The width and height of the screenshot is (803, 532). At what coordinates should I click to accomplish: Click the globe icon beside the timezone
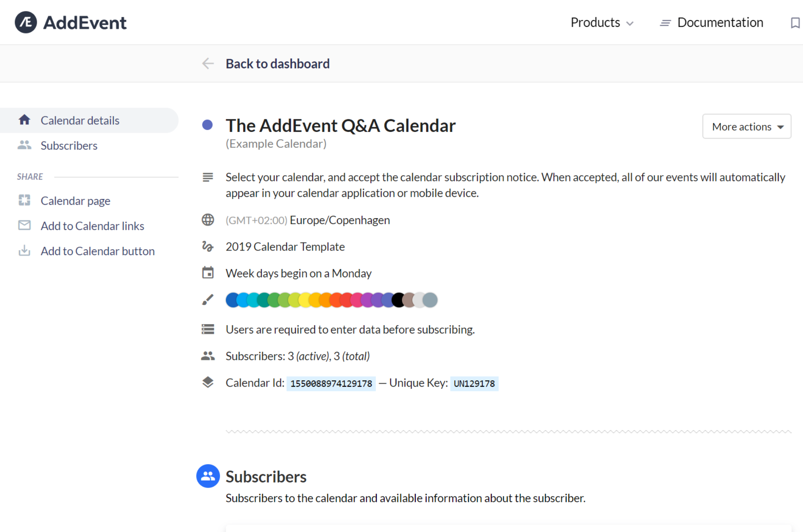pyautogui.click(x=208, y=220)
